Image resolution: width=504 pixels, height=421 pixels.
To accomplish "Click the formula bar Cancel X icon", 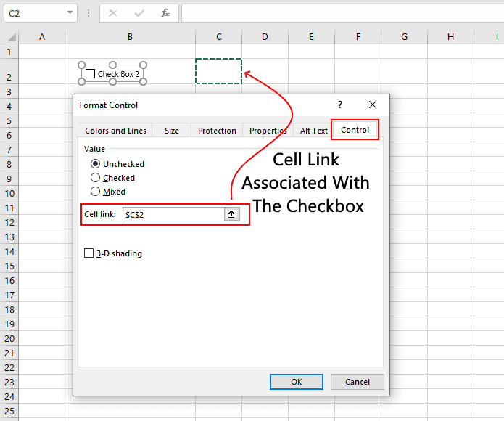I will (113, 13).
